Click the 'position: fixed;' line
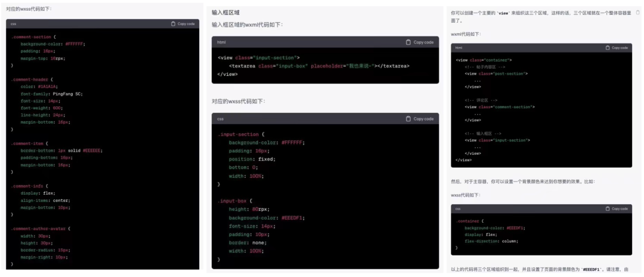This screenshot has height=277, width=644. [x=252, y=159]
